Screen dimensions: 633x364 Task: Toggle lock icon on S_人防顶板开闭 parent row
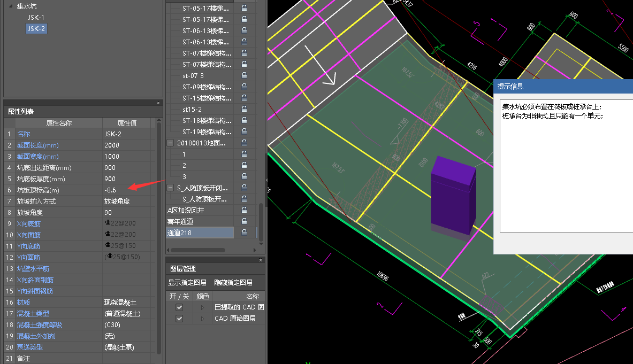pos(244,188)
